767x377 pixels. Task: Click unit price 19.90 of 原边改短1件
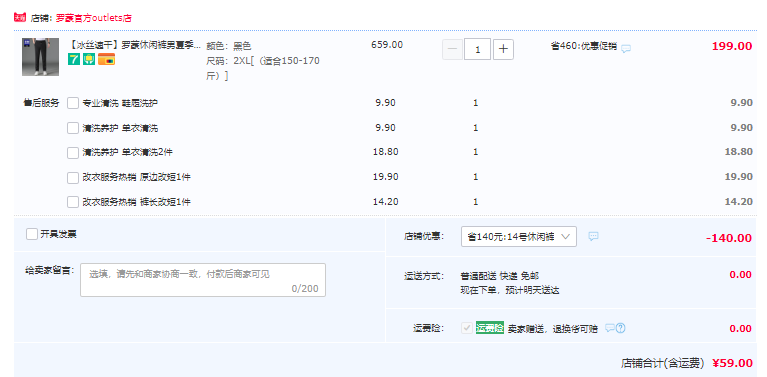385,177
